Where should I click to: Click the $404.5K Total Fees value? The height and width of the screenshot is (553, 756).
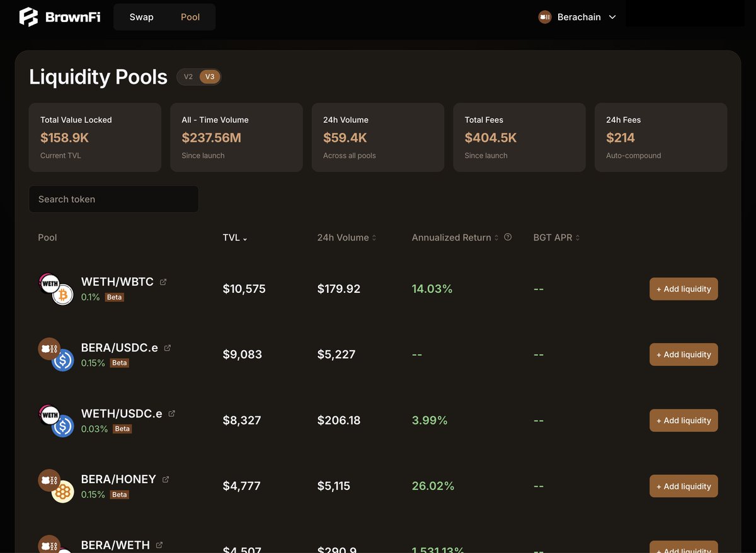click(x=491, y=138)
